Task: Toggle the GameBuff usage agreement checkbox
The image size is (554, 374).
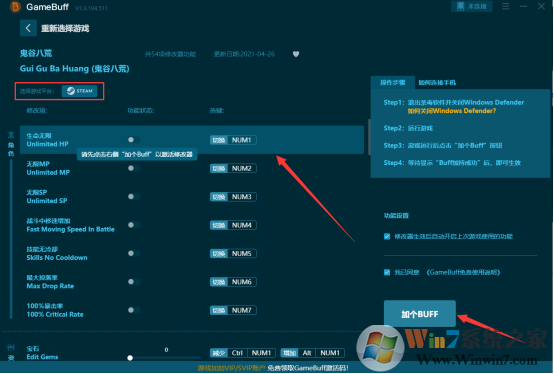Action: [x=387, y=272]
